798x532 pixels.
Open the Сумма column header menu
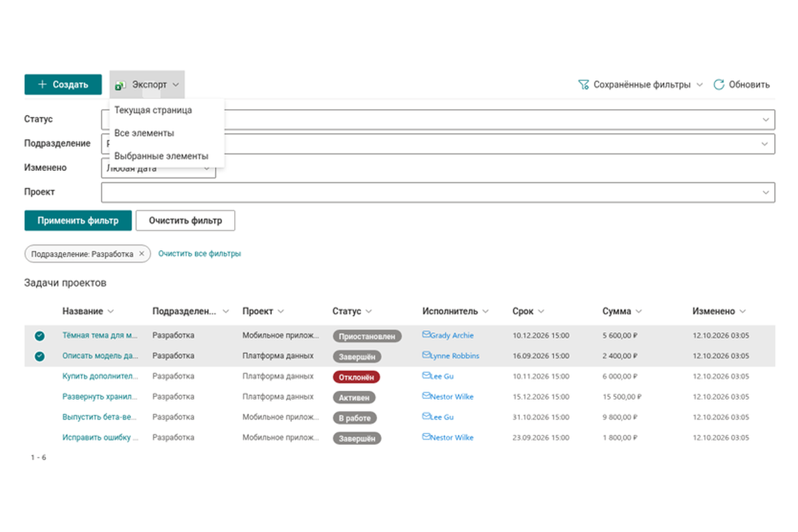[638, 311]
